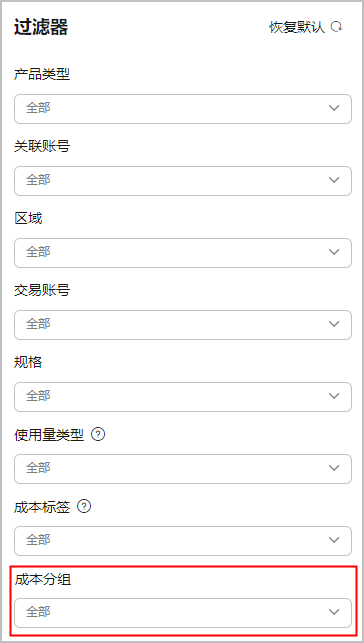The width and height of the screenshot is (364, 643).
Task: Expand the 成本标签 selection box
Action: pos(183,541)
